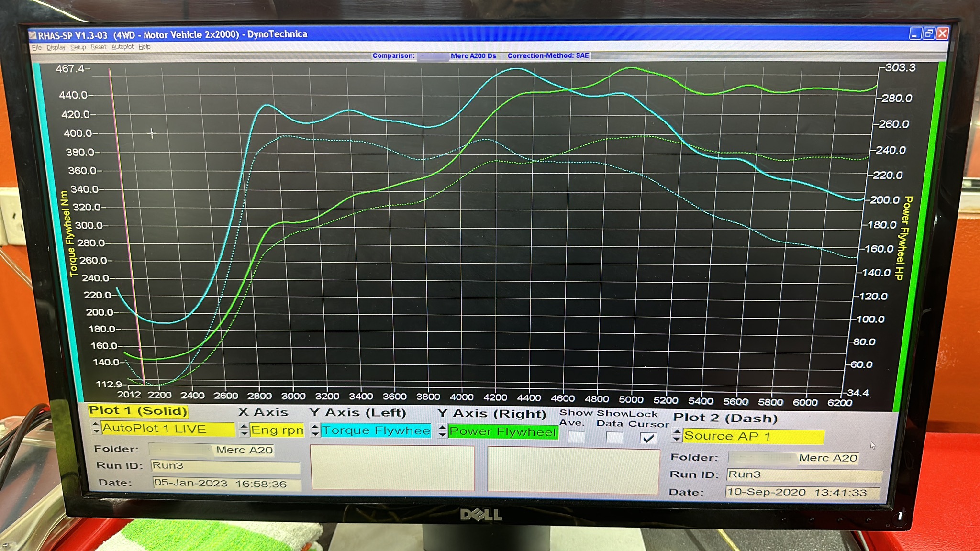Restore the DynoTechnica window size

pyautogui.click(x=928, y=33)
